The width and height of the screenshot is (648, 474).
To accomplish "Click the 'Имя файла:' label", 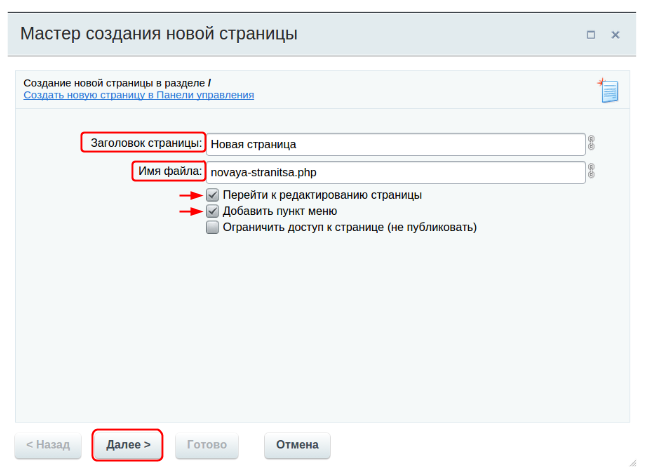I will point(170,171).
